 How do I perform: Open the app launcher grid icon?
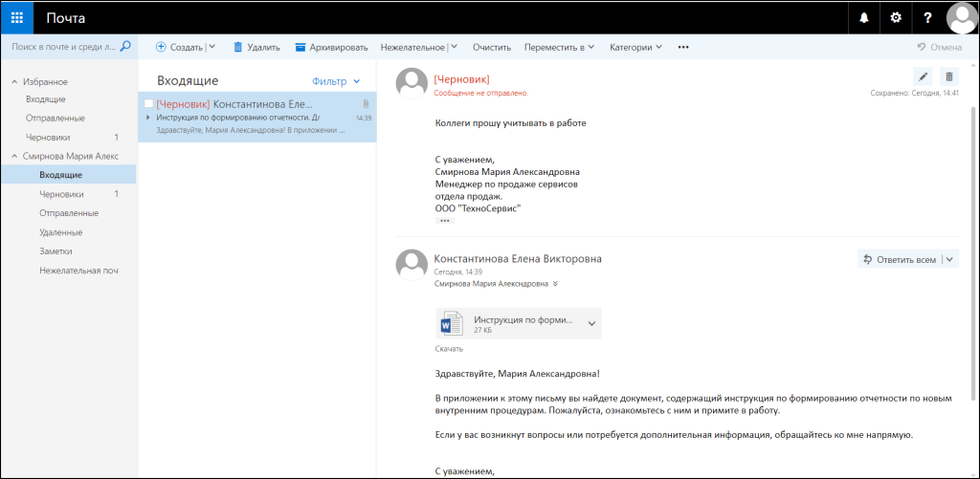[x=17, y=17]
